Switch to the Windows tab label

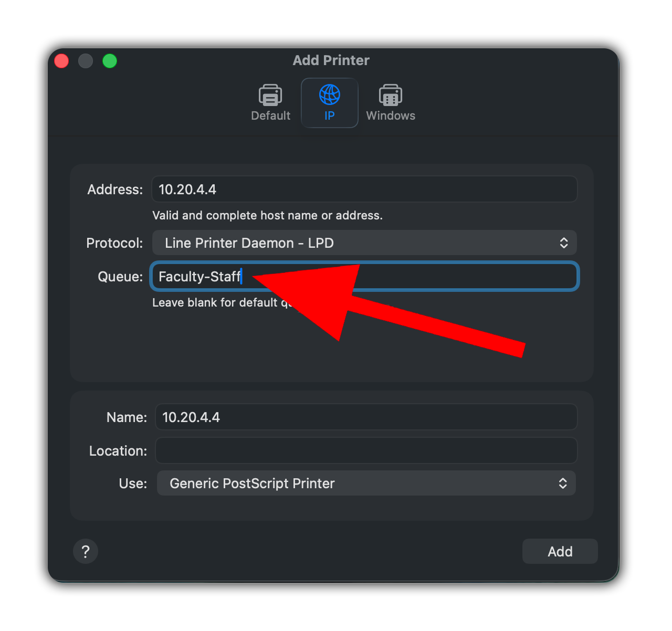(x=391, y=115)
